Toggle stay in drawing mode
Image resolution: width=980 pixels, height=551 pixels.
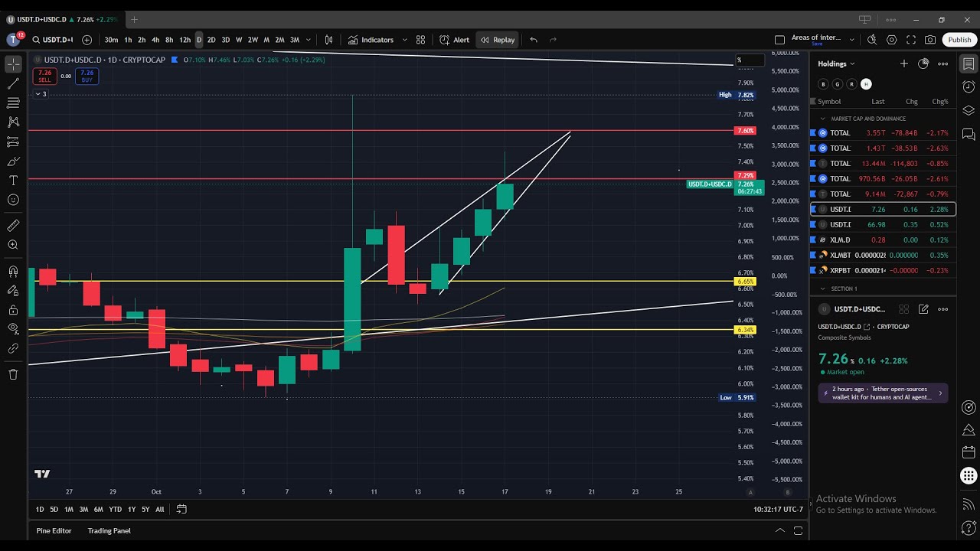13,290
